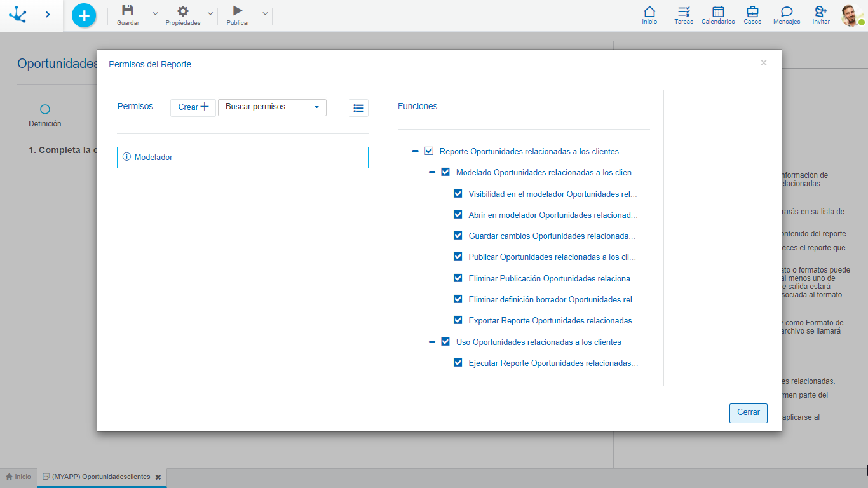This screenshot has height=488, width=868.
Task: Click Ejecutar Reporte Oportunidades label
Action: [553, 363]
